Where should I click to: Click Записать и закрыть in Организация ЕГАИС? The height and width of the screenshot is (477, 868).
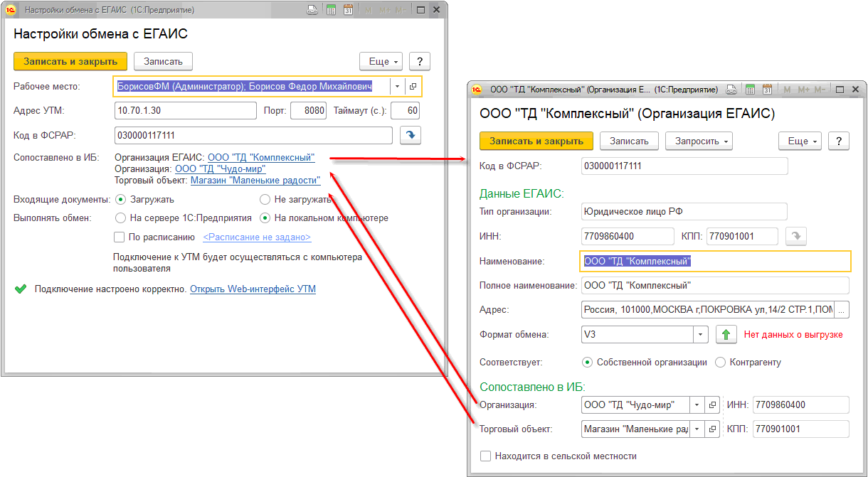536,141
